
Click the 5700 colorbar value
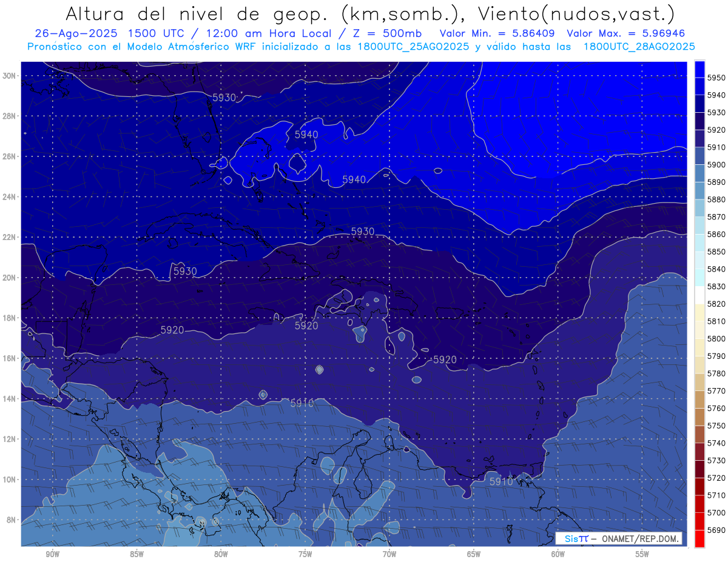(x=716, y=512)
